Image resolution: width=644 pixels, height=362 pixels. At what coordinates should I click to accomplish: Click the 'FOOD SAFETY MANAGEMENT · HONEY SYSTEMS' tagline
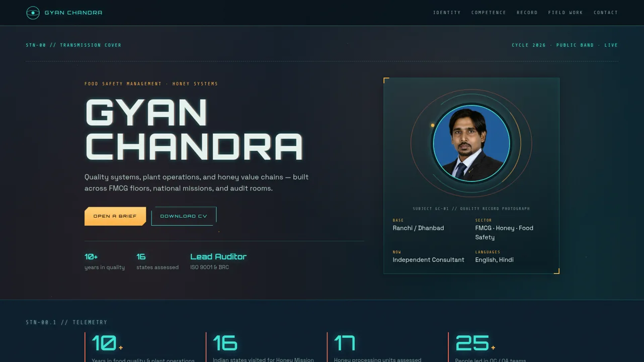tap(151, 84)
